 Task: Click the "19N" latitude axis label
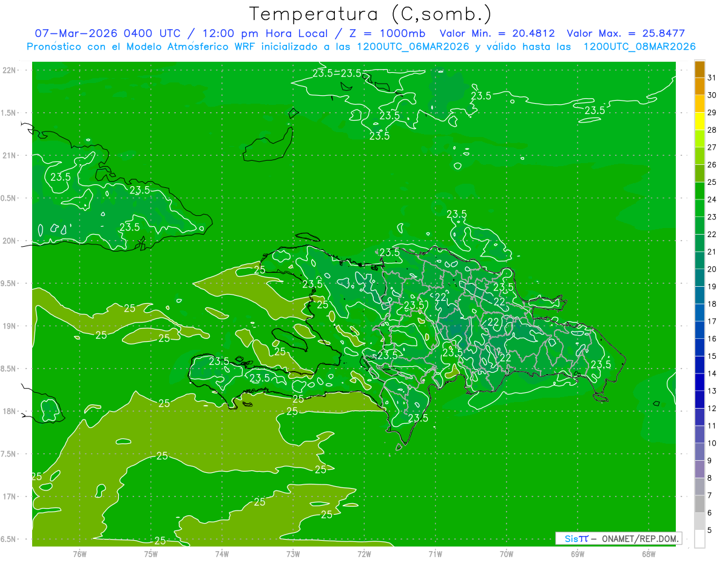point(10,326)
